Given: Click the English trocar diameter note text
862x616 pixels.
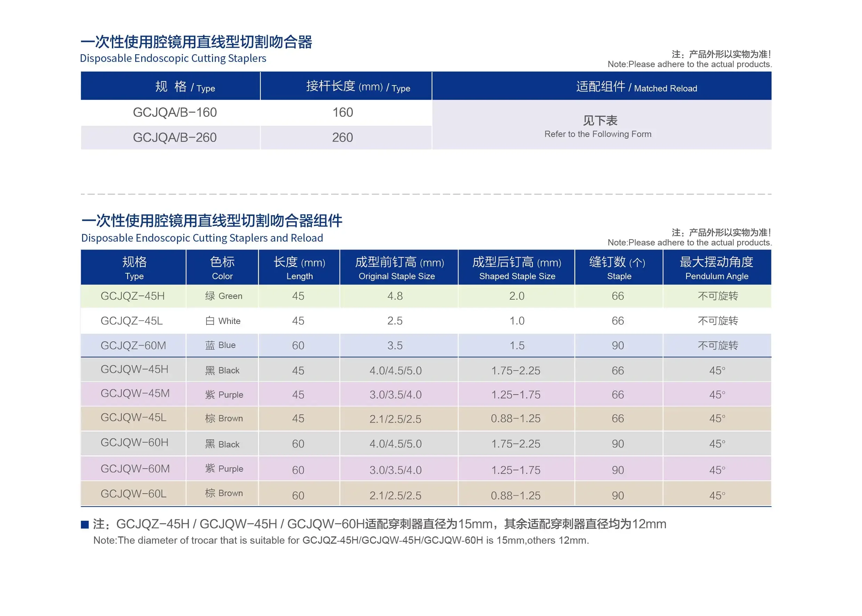Looking at the screenshot, I should (341, 540).
